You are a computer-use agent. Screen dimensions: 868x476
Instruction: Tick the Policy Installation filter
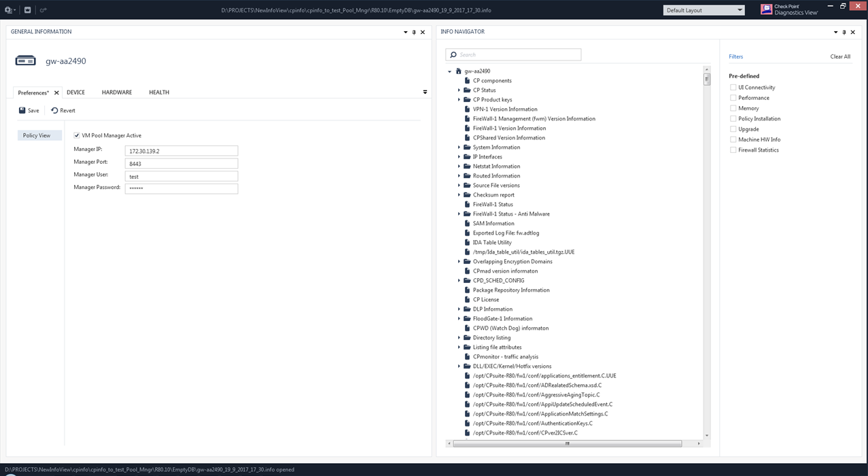733,119
